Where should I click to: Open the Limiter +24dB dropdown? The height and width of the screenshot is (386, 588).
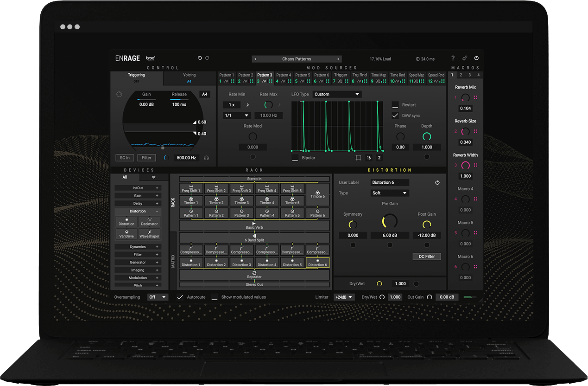pos(344,297)
